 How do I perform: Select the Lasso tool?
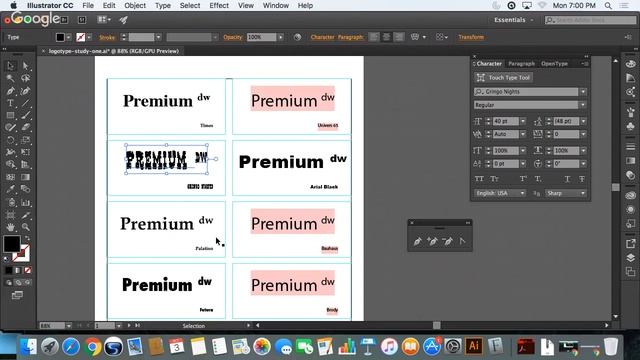[x=25, y=78]
